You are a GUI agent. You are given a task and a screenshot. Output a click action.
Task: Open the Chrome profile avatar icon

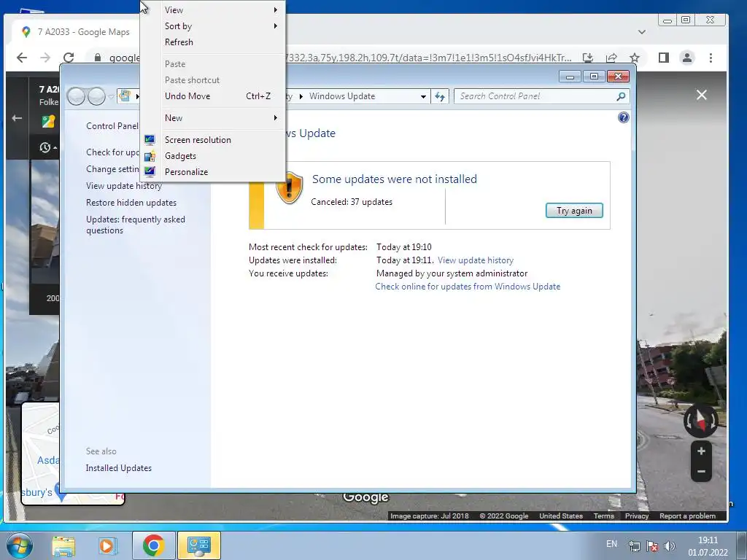tap(687, 58)
